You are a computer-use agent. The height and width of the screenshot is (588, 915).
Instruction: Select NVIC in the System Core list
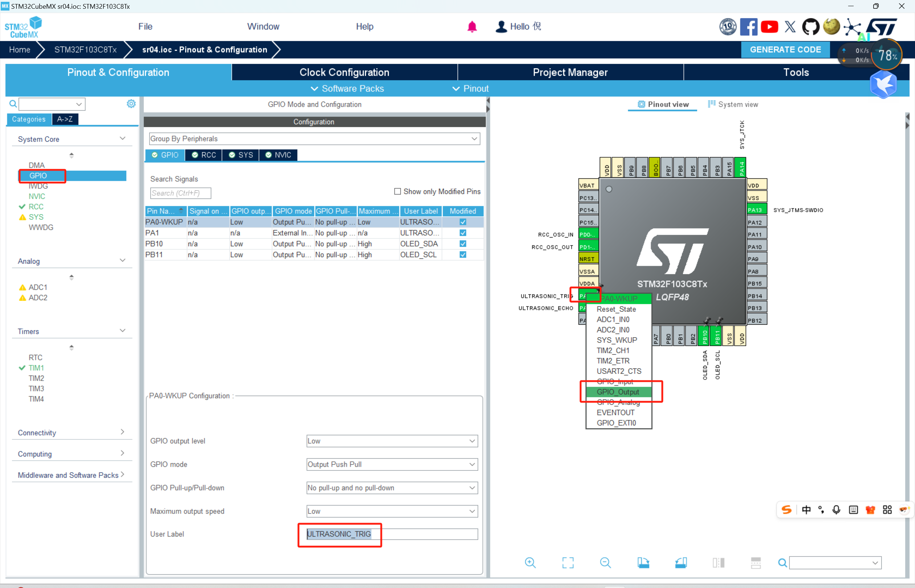pyautogui.click(x=37, y=196)
